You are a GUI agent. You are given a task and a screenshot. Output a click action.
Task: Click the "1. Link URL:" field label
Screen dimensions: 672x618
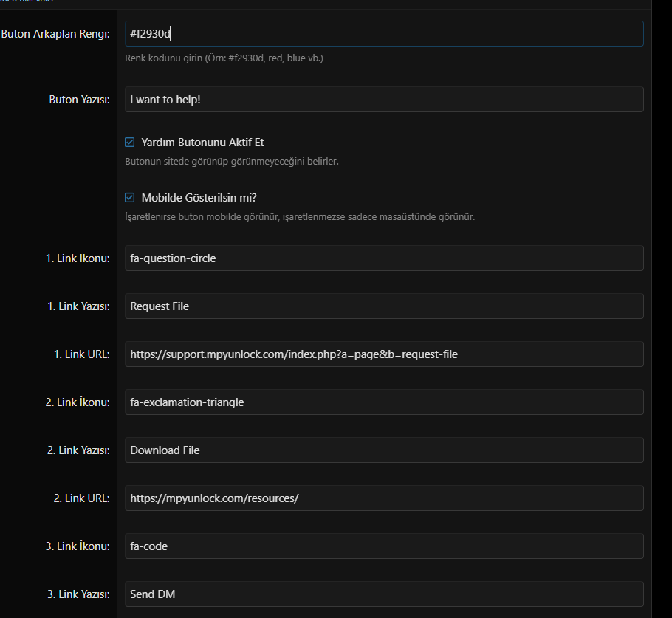(81, 354)
